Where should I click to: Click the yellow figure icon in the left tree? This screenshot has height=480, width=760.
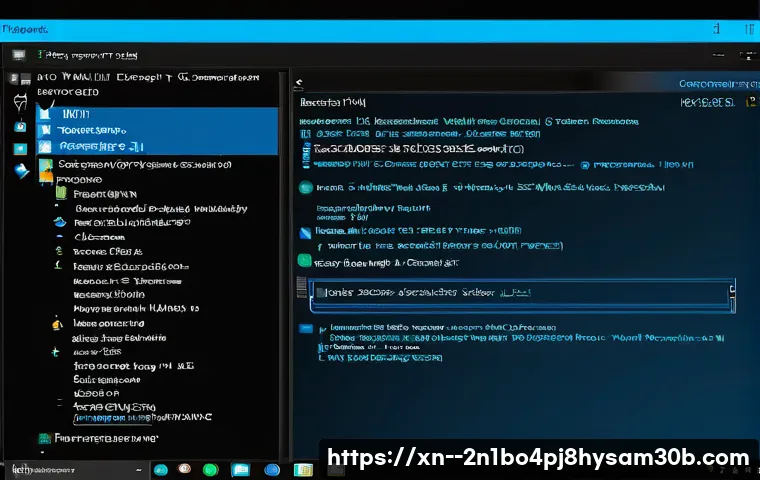click(x=57, y=324)
